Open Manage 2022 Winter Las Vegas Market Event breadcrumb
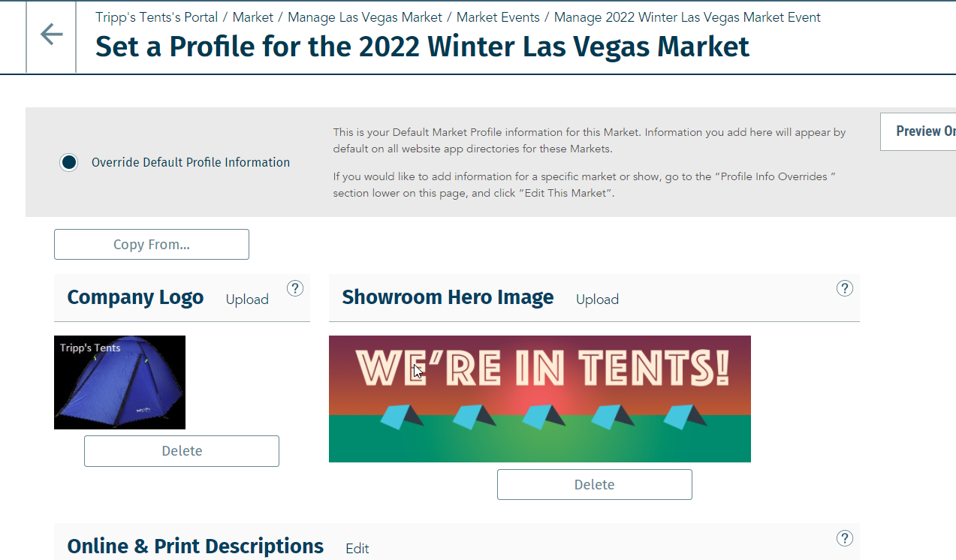The image size is (956, 560). click(687, 17)
